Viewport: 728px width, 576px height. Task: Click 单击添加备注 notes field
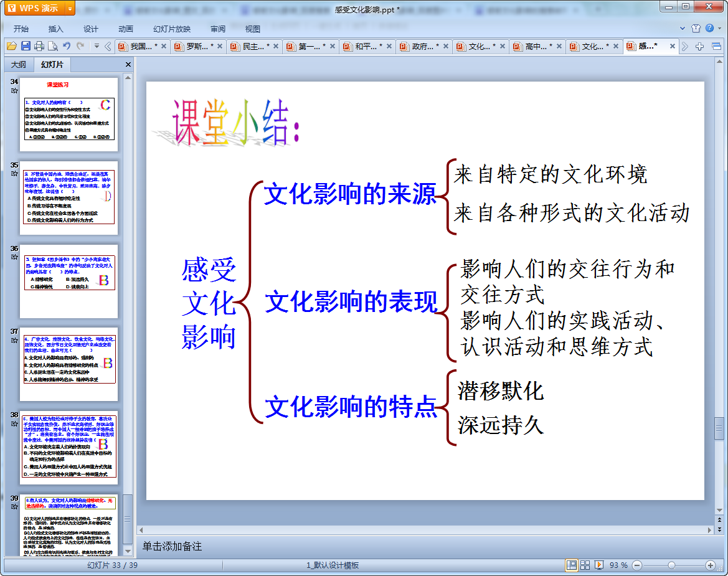tap(172, 546)
